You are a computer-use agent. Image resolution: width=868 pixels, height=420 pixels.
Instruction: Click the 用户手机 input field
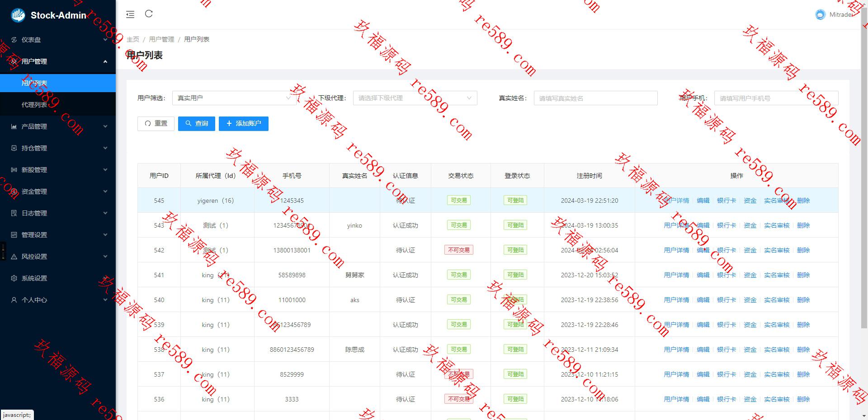[x=776, y=98]
